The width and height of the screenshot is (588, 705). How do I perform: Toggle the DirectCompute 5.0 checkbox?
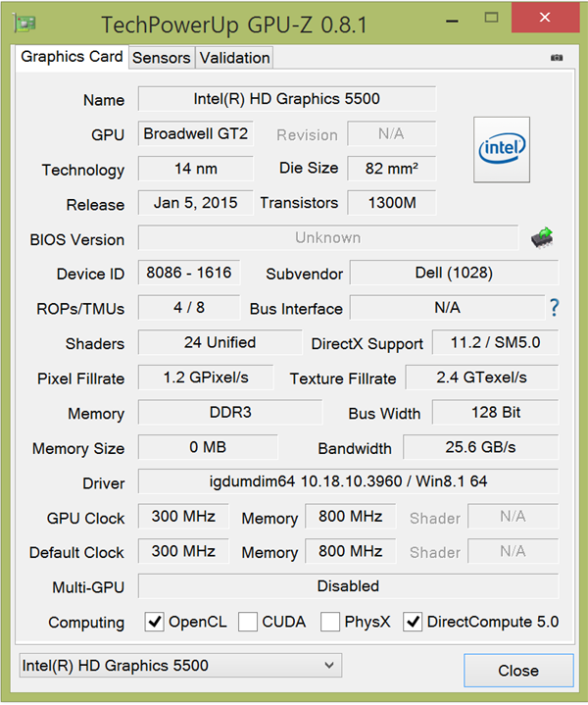[x=413, y=622]
